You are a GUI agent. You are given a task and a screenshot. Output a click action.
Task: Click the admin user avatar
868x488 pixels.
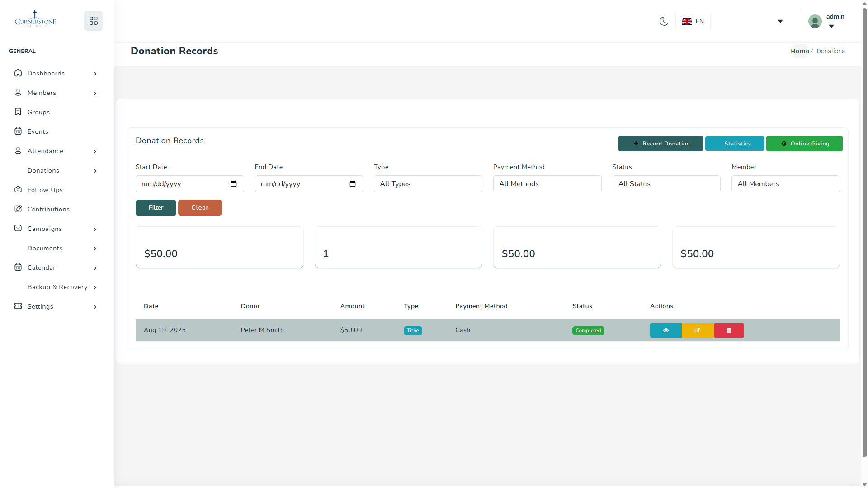(x=815, y=21)
